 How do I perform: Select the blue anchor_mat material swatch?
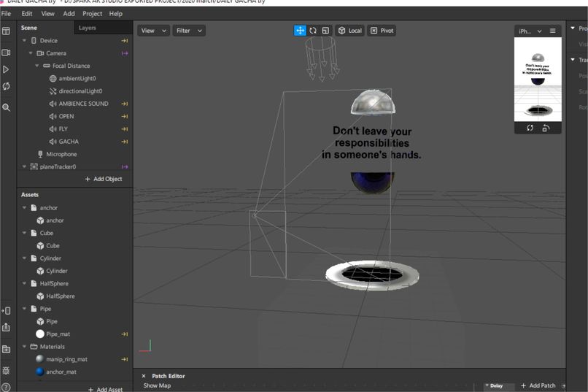click(x=40, y=372)
